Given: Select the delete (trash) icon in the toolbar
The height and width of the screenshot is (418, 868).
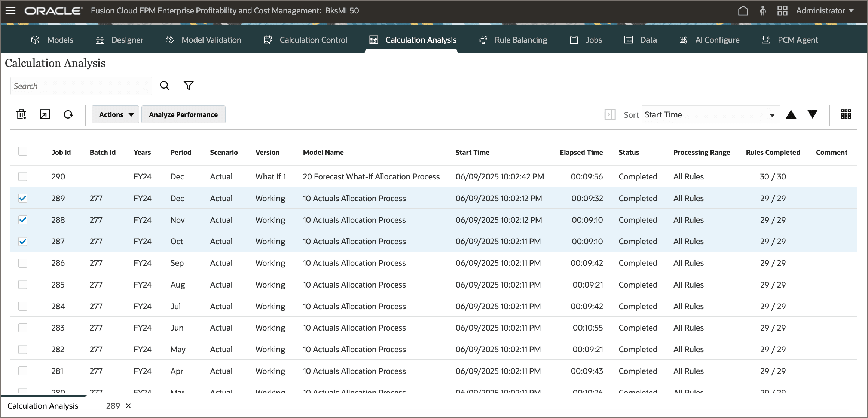Looking at the screenshot, I should (x=21, y=114).
